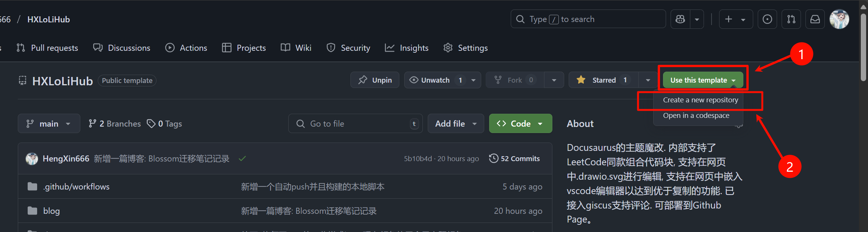Click the "5 days ago" timestamp

pos(522,187)
